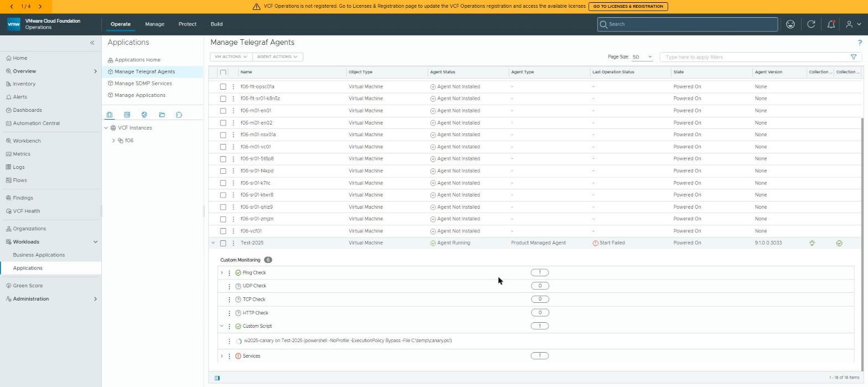This screenshot has width=868, height=387.
Task: Open the notifications bell
Action: (831, 24)
